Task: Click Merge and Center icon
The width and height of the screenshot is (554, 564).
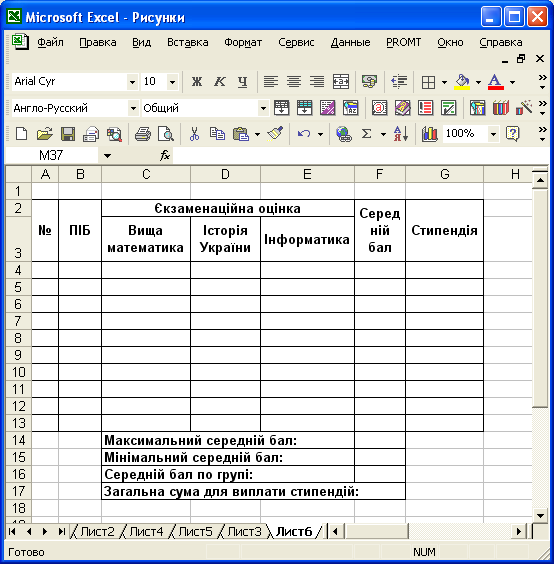Action: pos(340,82)
